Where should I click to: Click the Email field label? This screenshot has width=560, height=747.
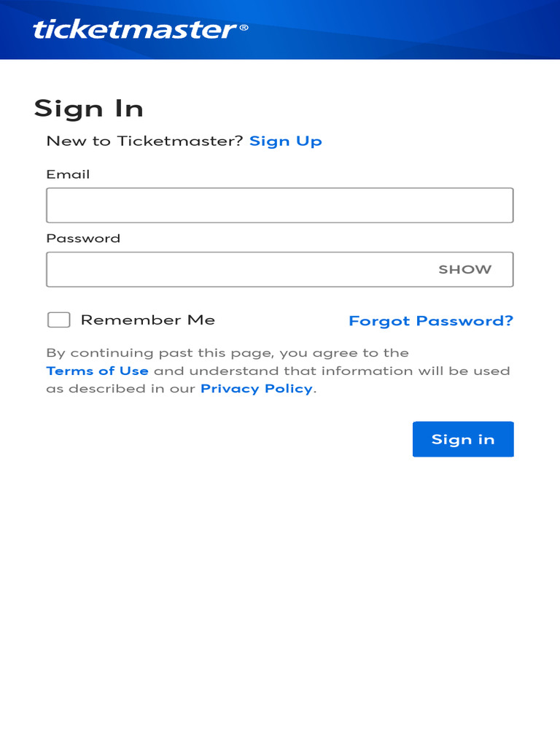pyautogui.click(x=68, y=174)
